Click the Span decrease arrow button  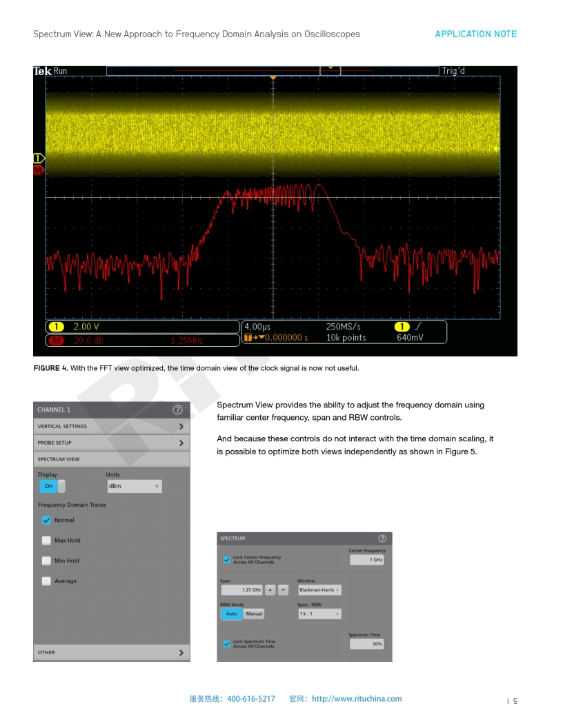click(283, 590)
